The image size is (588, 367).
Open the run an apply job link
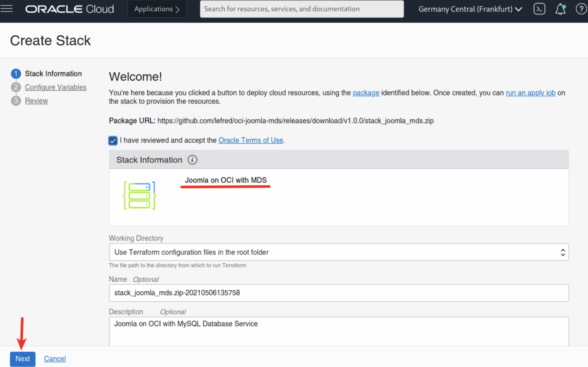pyautogui.click(x=530, y=93)
